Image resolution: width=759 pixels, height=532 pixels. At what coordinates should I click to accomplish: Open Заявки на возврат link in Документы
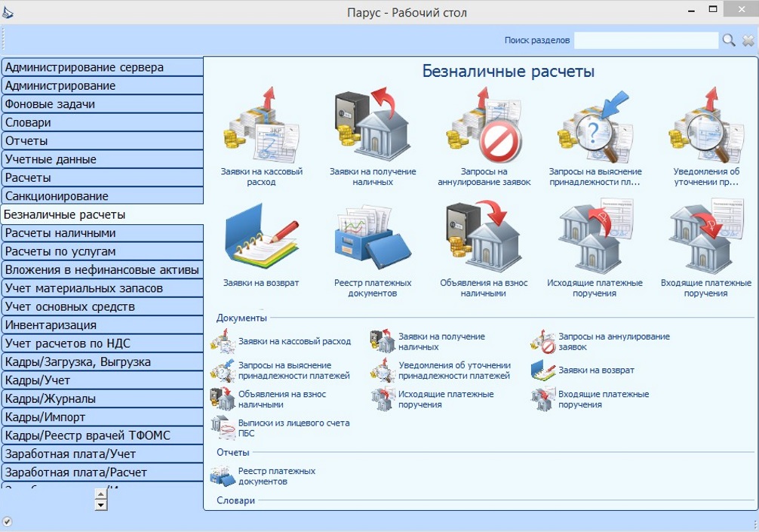(x=596, y=371)
